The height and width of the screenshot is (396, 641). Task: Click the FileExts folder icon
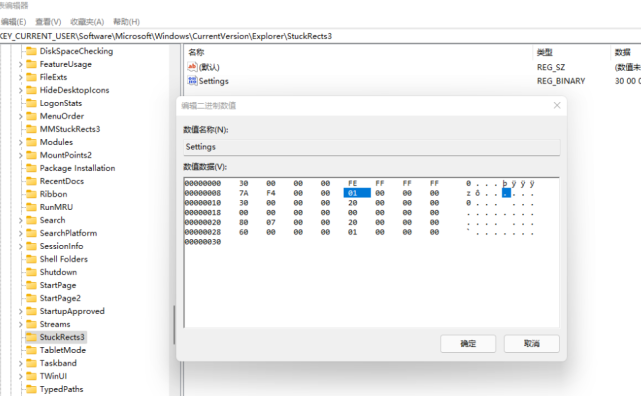(31, 77)
